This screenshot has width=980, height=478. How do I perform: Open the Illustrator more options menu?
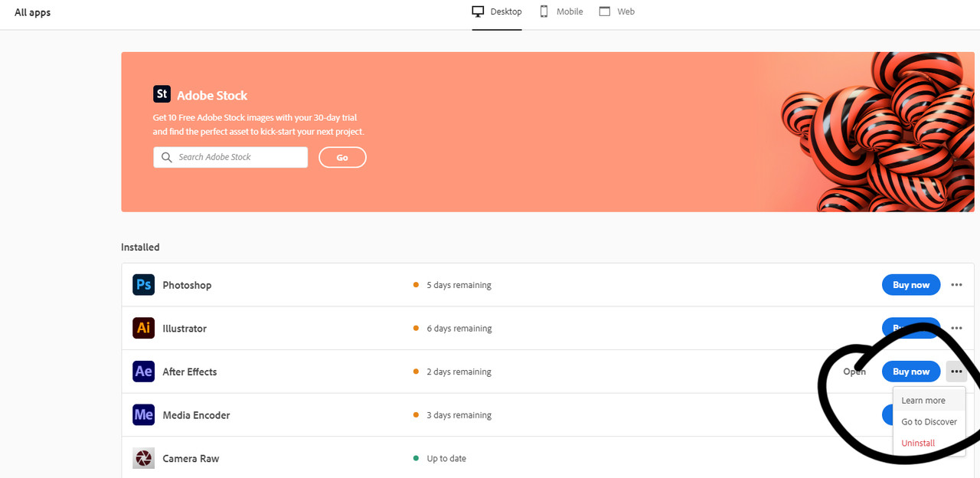pos(956,328)
